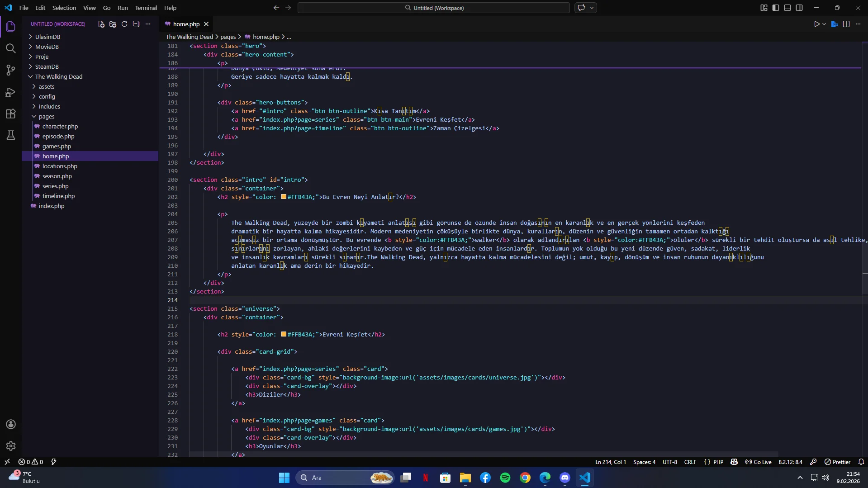
Task: Open the Extensions view
Action: click(x=11, y=114)
